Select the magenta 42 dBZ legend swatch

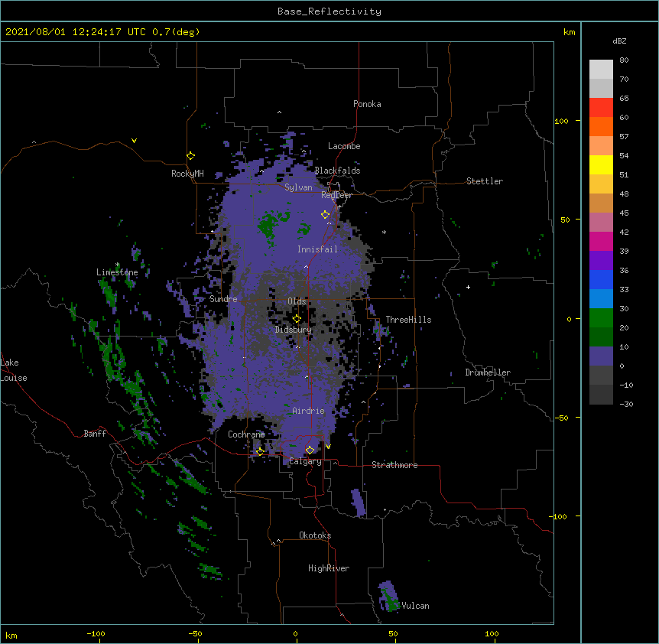pyautogui.click(x=601, y=241)
